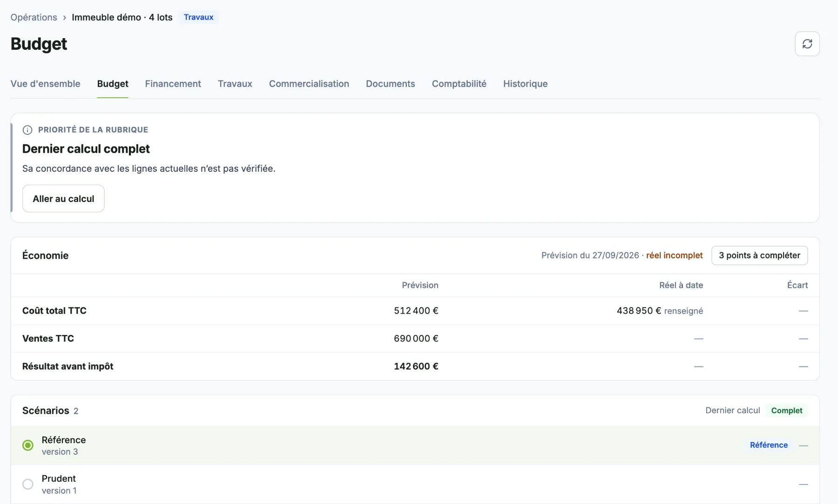Click the Prévision du 27/09/2026 text
This screenshot has width=838, height=504.
(590, 255)
